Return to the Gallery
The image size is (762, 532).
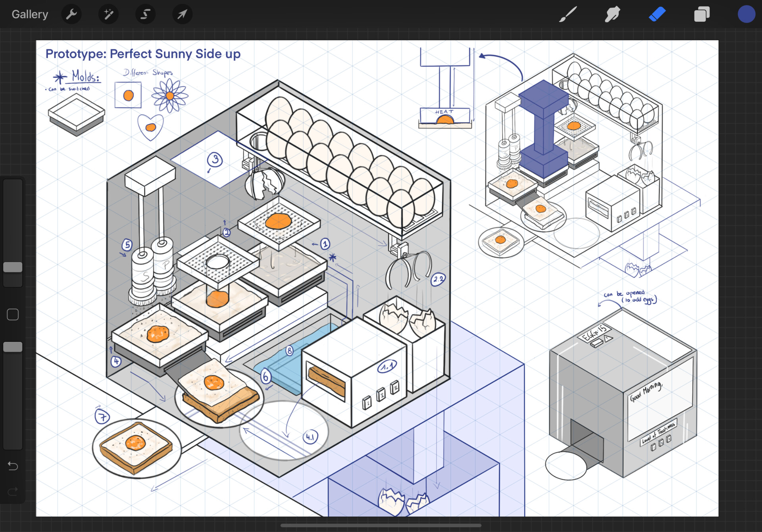(x=30, y=14)
